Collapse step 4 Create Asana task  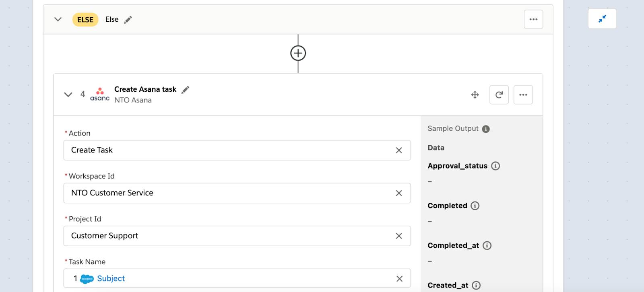coord(68,95)
